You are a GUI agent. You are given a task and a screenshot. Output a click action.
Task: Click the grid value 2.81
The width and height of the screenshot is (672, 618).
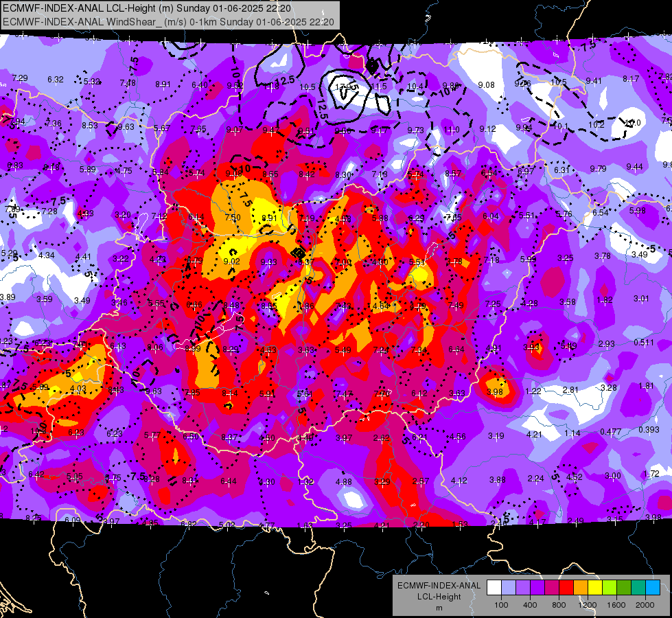pyautogui.click(x=570, y=390)
